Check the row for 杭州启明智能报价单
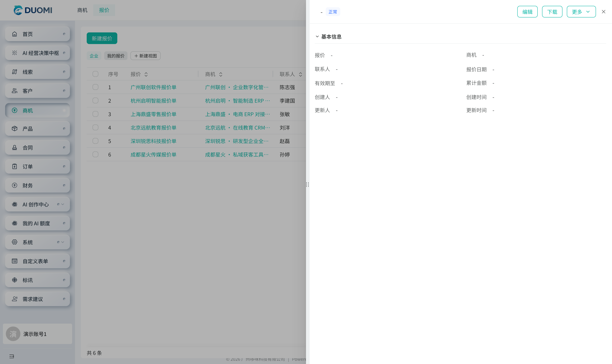The height and width of the screenshot is (364, 612). coord(95,101)
